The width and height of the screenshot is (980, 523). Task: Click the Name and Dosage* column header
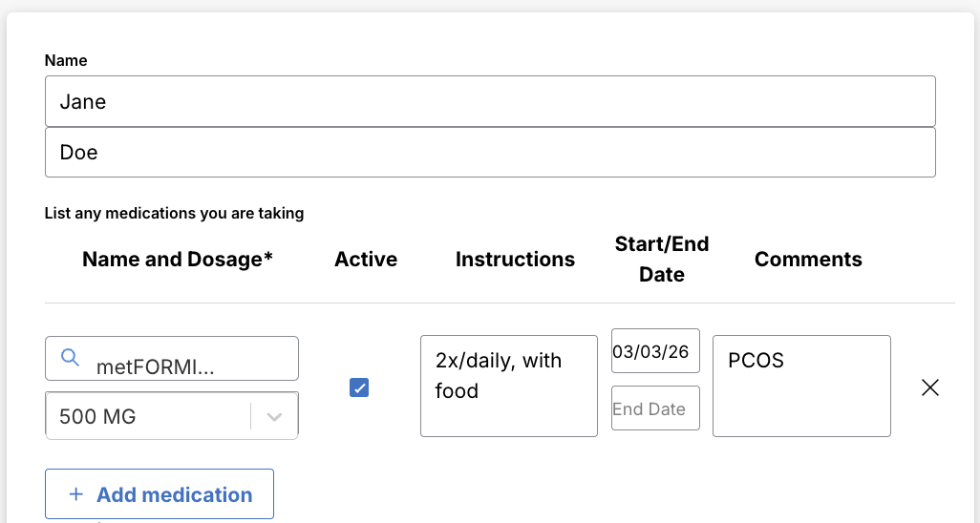tap(178, 260)
